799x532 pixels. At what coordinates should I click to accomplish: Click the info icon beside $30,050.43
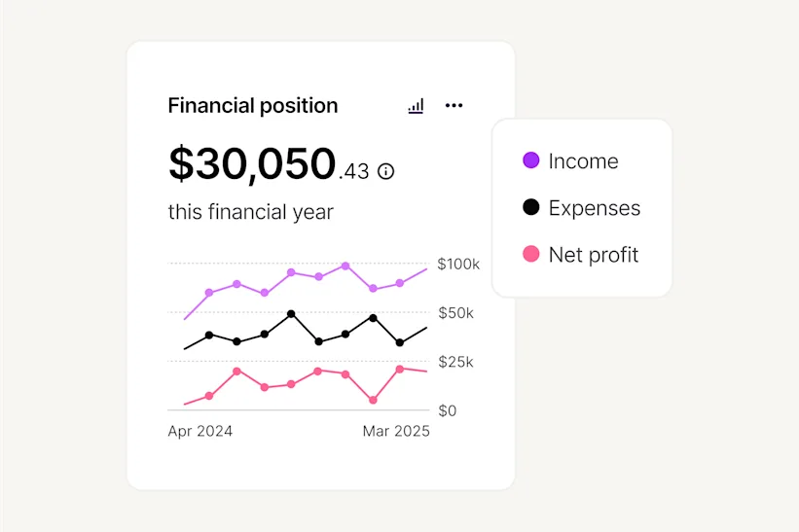point(385,171)
